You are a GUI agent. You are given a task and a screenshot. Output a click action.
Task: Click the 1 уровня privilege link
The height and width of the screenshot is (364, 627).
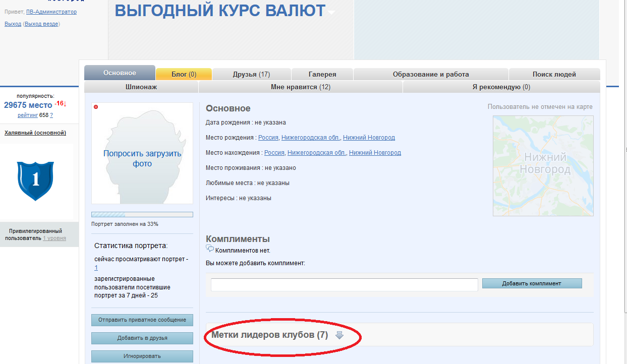54,238
